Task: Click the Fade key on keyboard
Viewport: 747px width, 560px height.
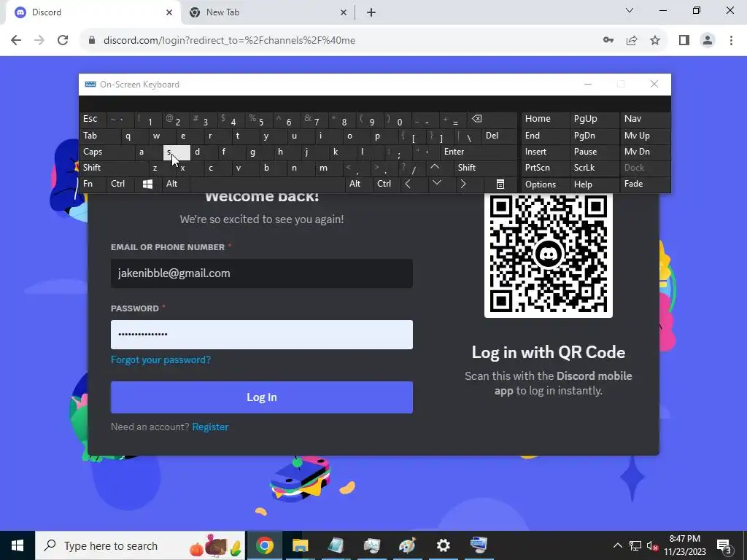Action: pos(645,184)
